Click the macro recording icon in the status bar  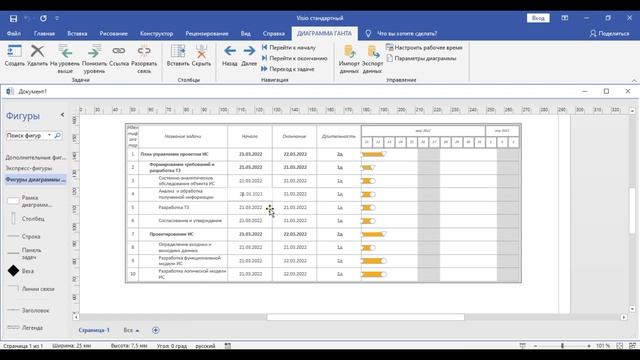click(x=228, y=346)
